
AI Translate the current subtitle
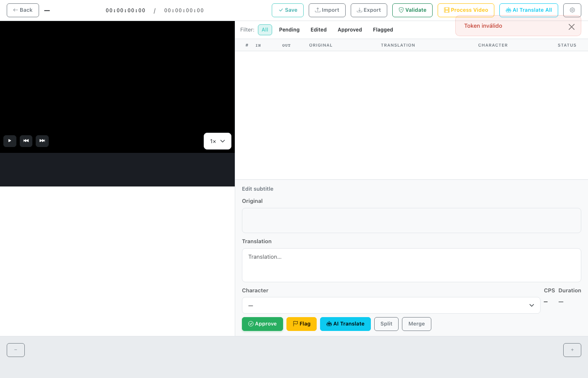click(x=345, y=324)
